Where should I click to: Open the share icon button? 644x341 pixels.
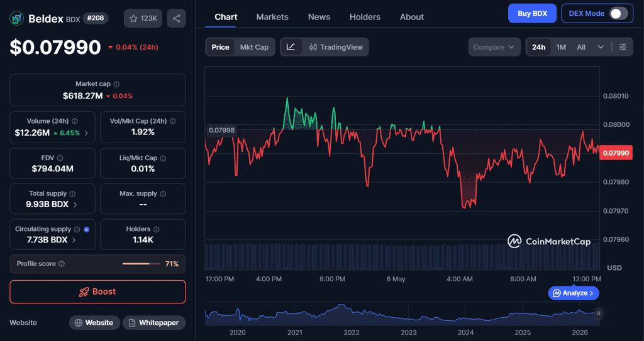pos(176,18)
